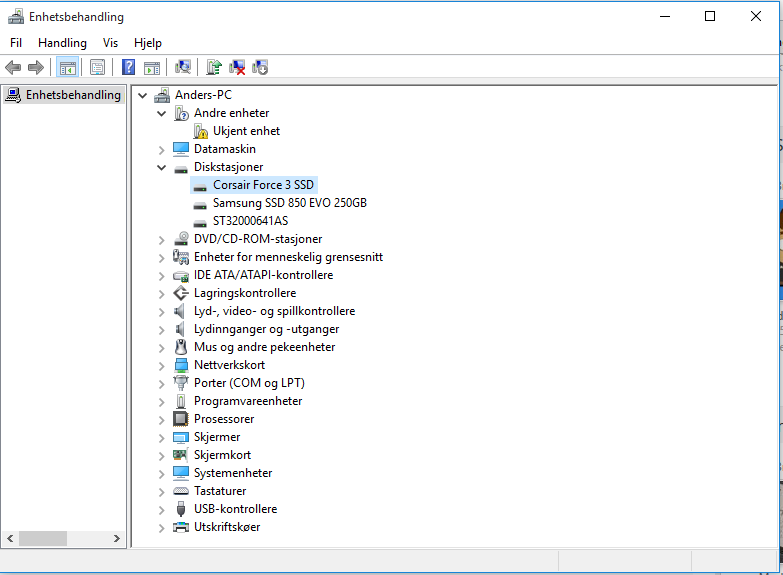Viewport: 783px width, 575px height.
Task: Click the Lydinnganger og -utganger speaker icon
Action: [x=180, y=329]
